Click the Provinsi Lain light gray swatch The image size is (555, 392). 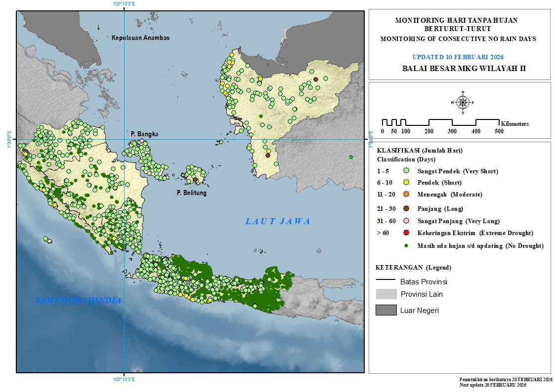pyautogui.click(x=386, y=294)
